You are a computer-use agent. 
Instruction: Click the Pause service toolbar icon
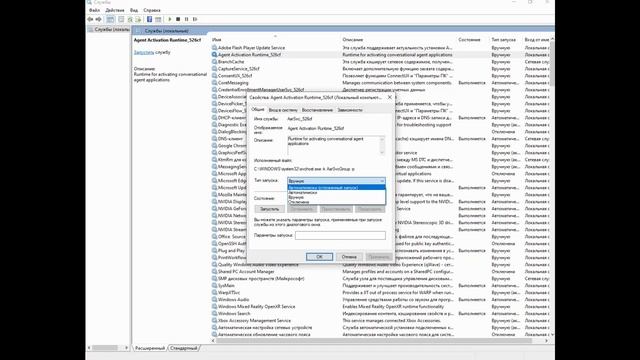[187, 19]
